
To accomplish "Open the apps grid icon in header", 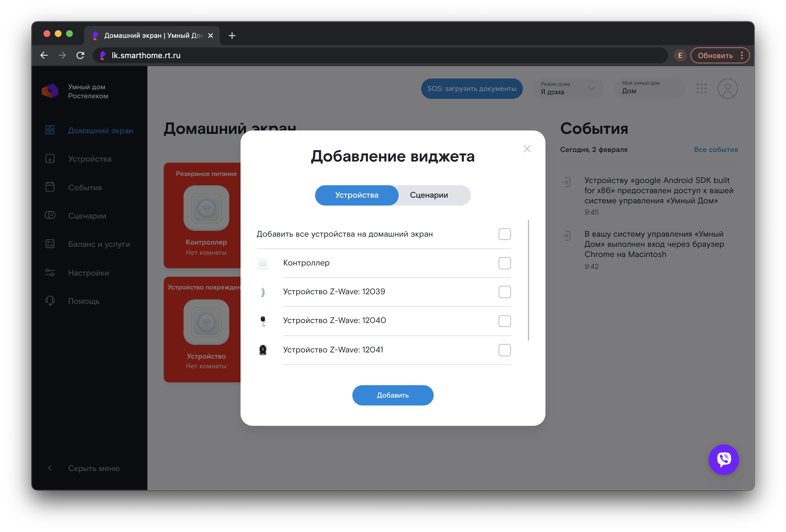I will (701, 89).
